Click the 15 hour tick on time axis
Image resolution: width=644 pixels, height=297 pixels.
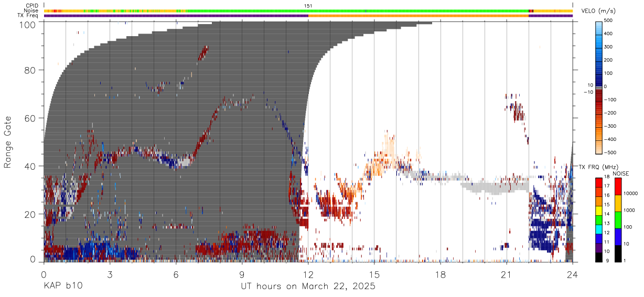[x=374, y=274]
